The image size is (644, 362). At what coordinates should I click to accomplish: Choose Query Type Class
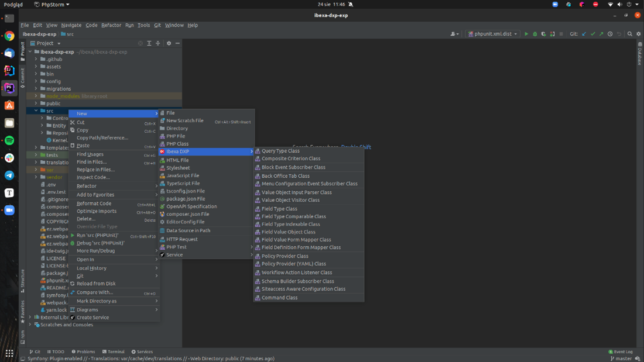point(309,151)
